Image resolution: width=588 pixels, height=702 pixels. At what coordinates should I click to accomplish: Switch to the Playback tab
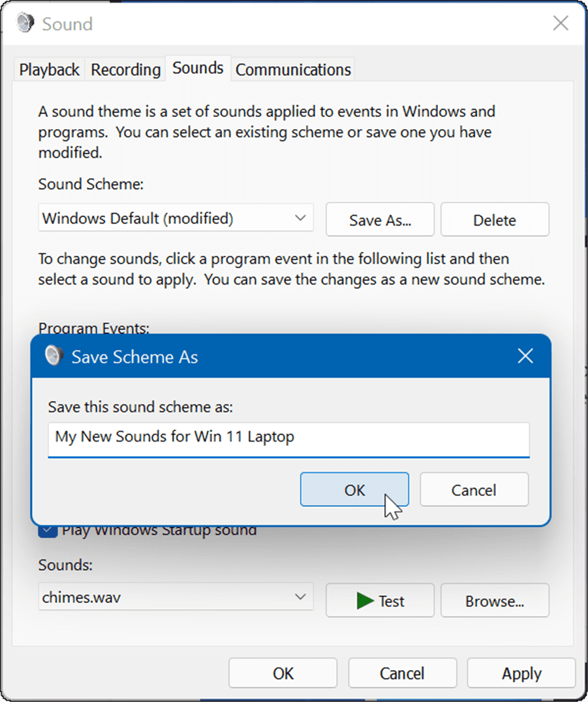point(48,69)
